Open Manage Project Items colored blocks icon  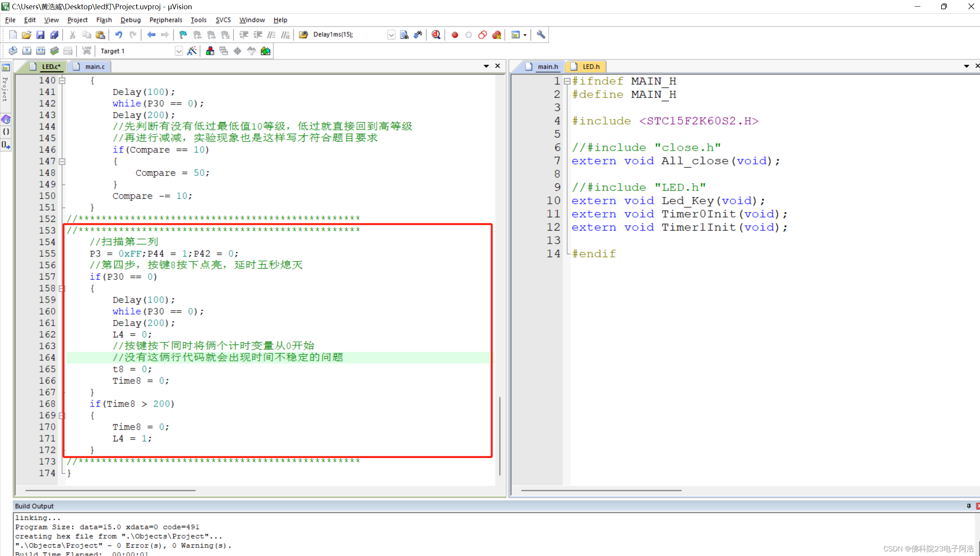pyautogui.click(x=210, y=51)
